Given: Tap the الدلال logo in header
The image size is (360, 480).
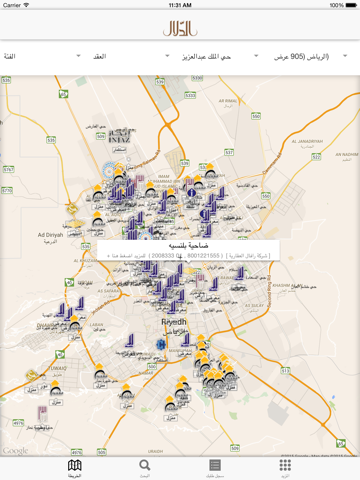Looking at the screenshot, I should click(180, 28).
